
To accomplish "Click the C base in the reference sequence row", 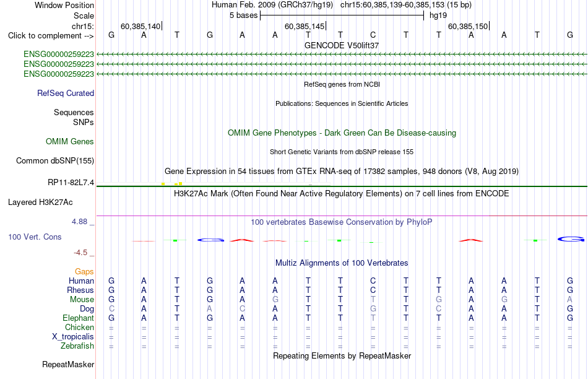I will pyautogui.click(x=373, y=35).
